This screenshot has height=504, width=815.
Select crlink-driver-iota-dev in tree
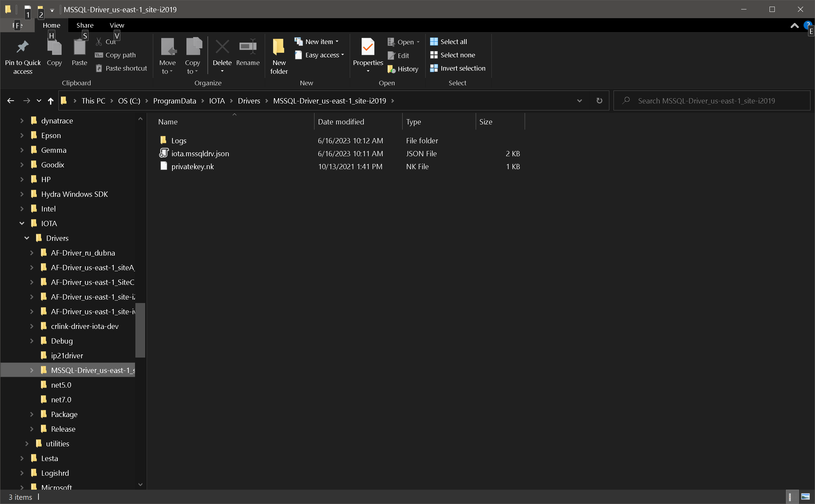(x=85, y=326)
